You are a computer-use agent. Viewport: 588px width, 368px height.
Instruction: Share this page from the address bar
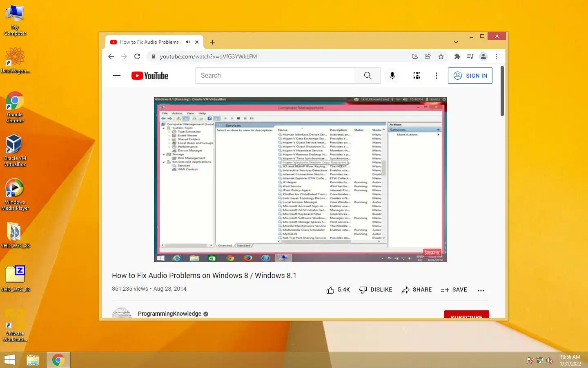(x=428, y=56)
